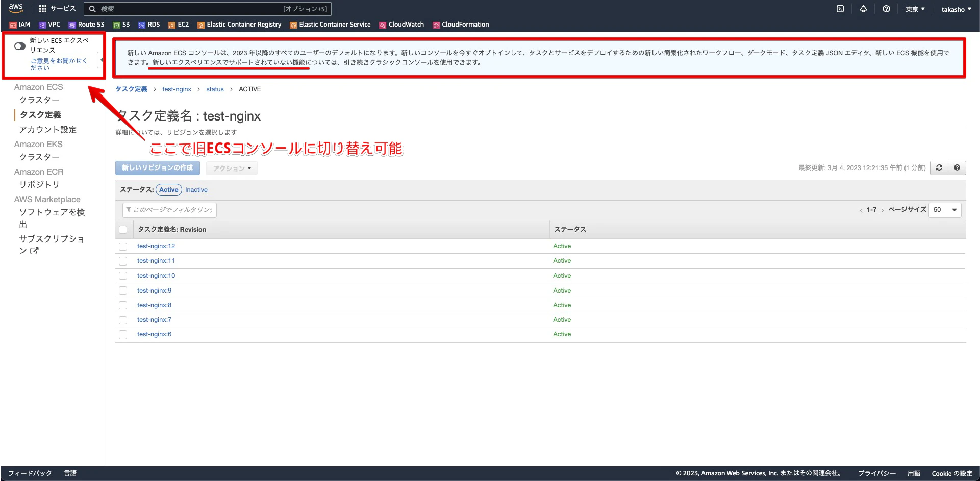
Task: Click フィードバック in footer
Action: (30, 473)
